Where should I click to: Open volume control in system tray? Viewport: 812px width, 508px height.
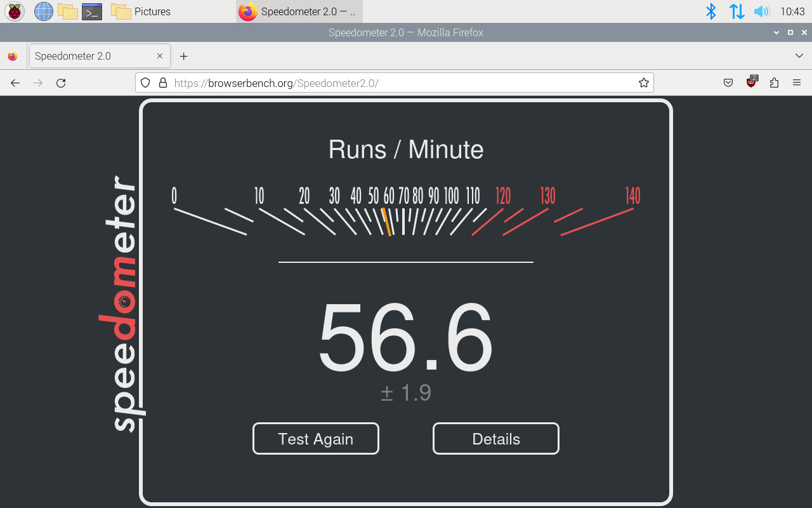(761, 11)
